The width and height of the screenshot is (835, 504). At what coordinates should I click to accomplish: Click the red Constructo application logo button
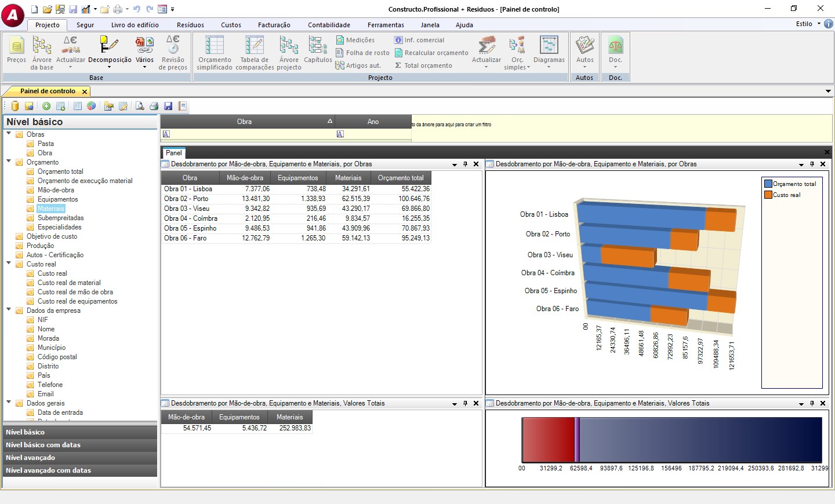[x=13, y=15]
